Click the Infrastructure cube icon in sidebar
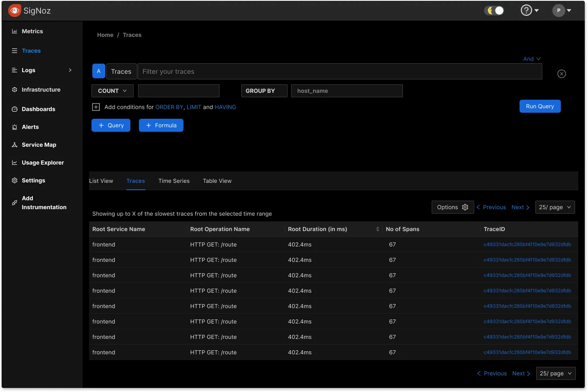This screenshot has width=588, height=392. tap(15, 90)
